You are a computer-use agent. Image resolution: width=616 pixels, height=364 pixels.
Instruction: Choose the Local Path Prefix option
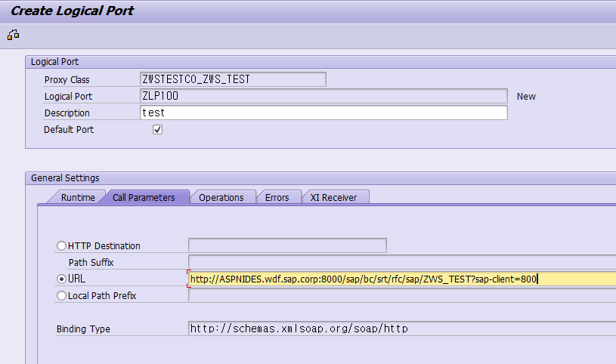(x=62, y=296)
